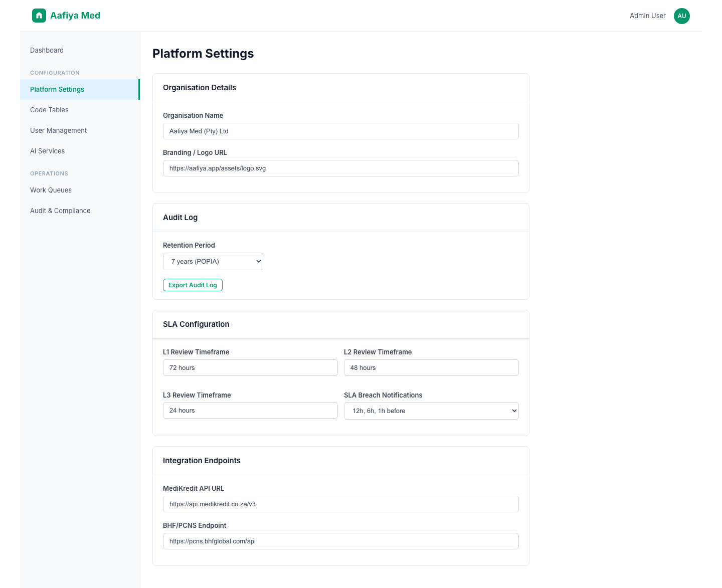722x588 pixels.
Task: Select Platform Settings in the sidebar
Action: tap(80, 89)
